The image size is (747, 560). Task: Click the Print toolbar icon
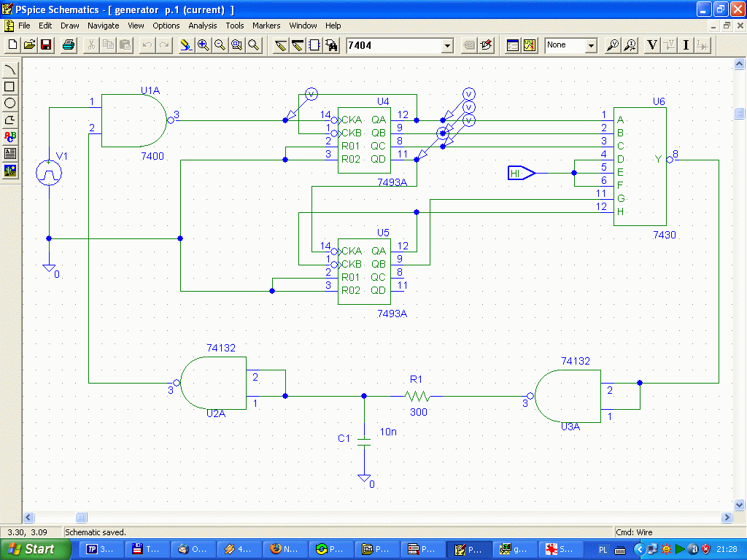pyautogui.click(x=69, y=45)
